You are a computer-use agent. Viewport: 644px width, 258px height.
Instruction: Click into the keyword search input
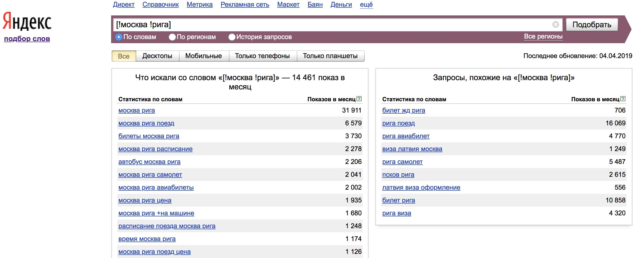click(x=332, y=25)
